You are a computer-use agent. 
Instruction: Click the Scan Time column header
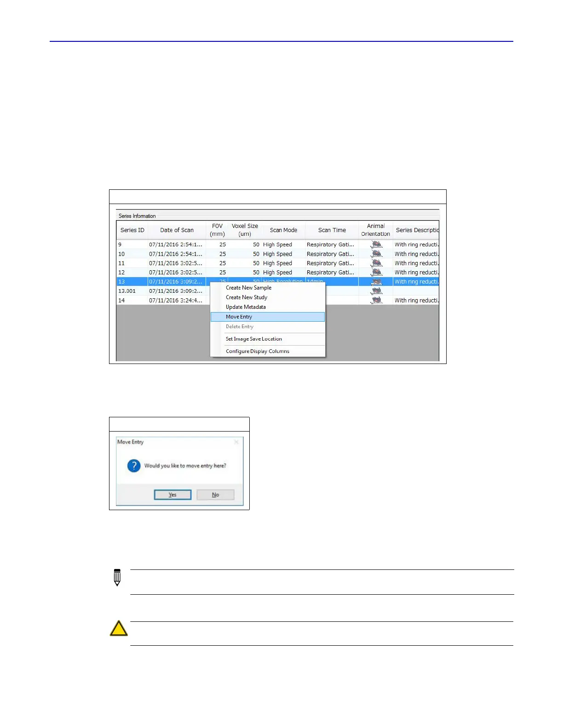coord(332,230)
